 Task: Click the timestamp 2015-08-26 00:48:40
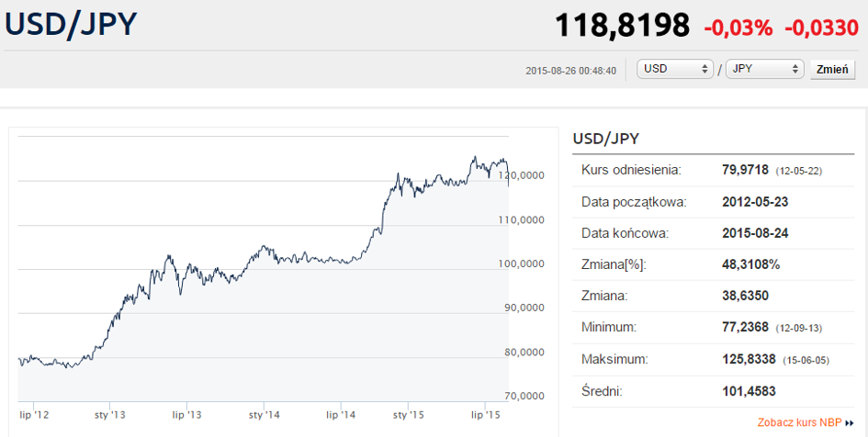[x=569, y=71]
